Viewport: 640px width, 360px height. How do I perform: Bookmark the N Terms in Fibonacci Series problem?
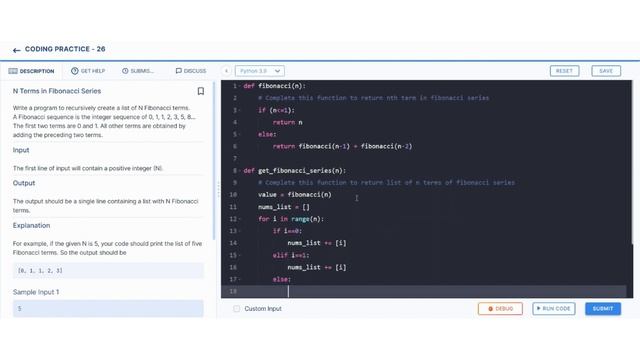pyautogui.click(x=200, y=91)
